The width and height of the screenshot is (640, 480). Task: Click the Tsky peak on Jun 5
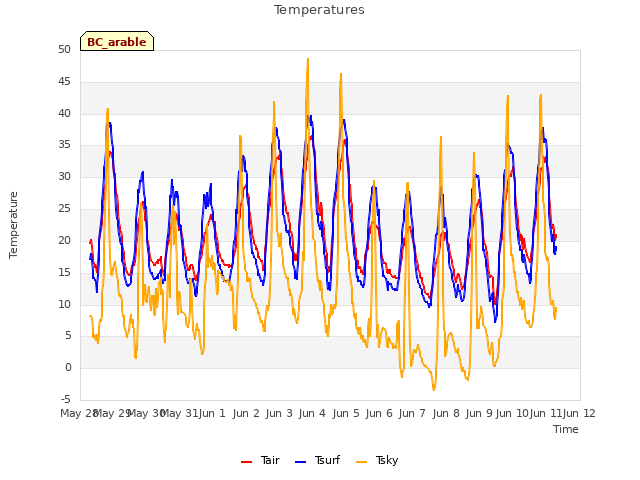[341, 74]
